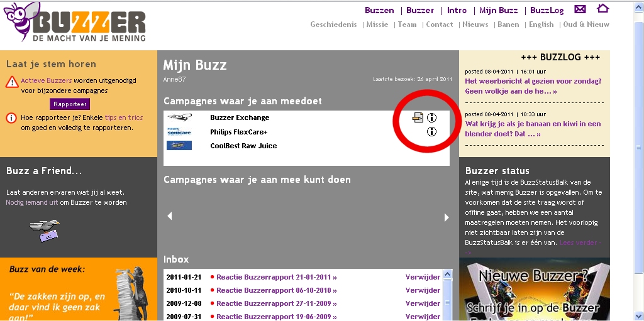This screenshot has height=321, width=644.
Task: Click the inbox date 2011-01-21
Action: pos(184,277)
